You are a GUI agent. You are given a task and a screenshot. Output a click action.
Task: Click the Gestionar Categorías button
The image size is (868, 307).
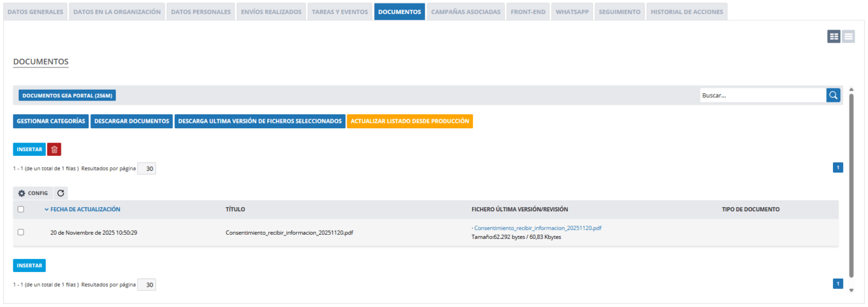(51, 121)
